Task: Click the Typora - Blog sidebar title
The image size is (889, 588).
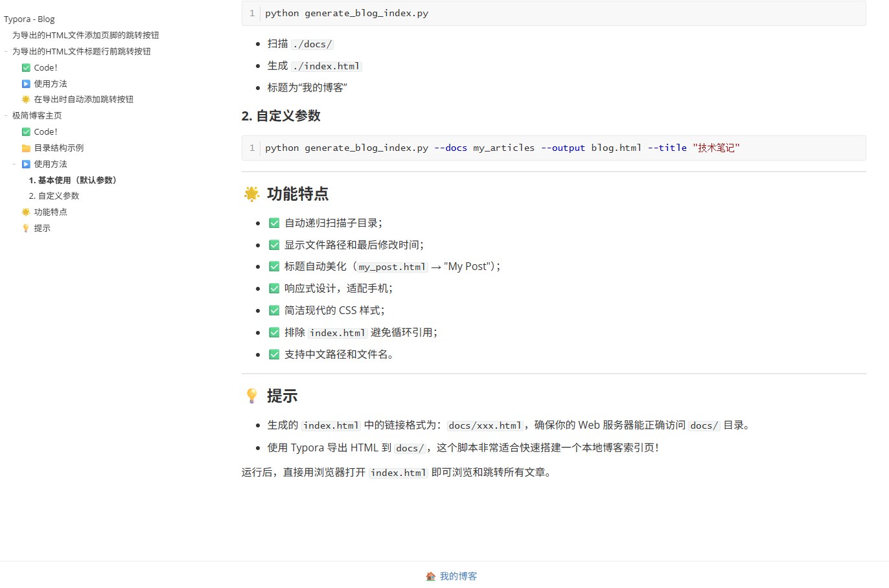Action: [x=29, y=19]
